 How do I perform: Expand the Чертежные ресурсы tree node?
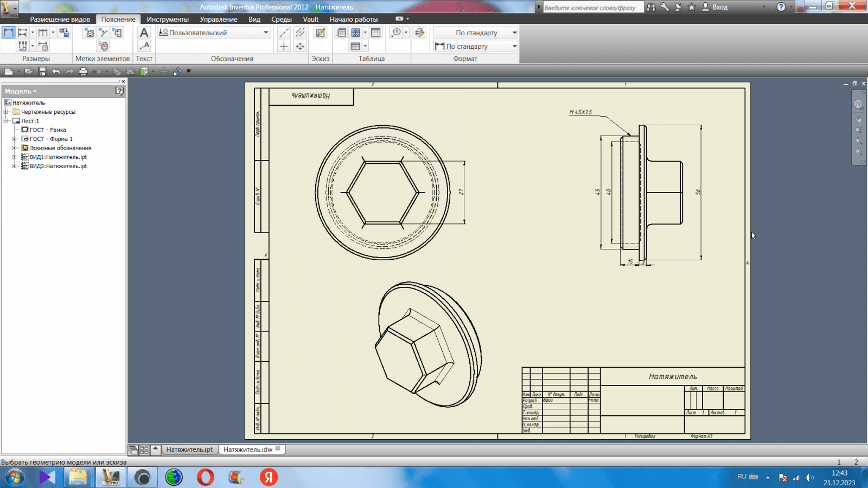coord(7,112)
